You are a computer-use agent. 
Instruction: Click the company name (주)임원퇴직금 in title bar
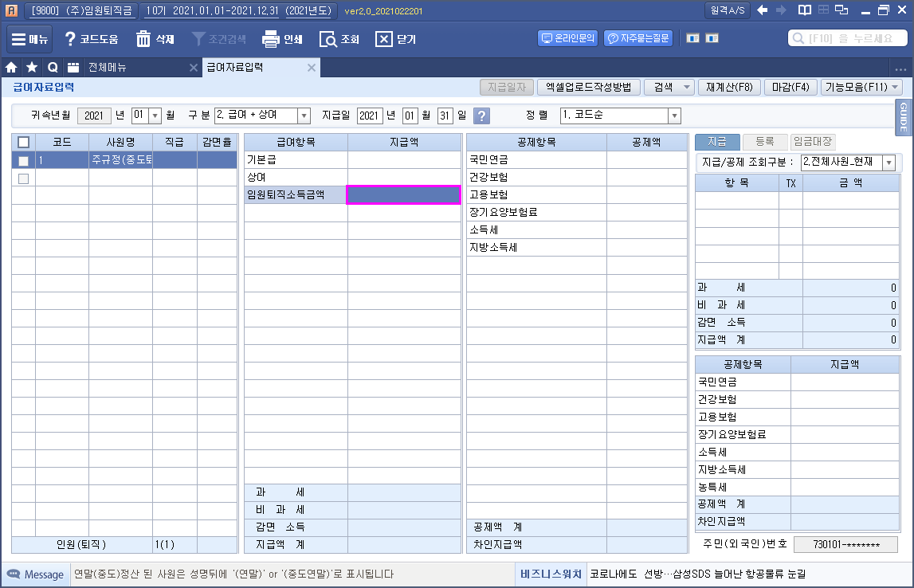[99, 10]
